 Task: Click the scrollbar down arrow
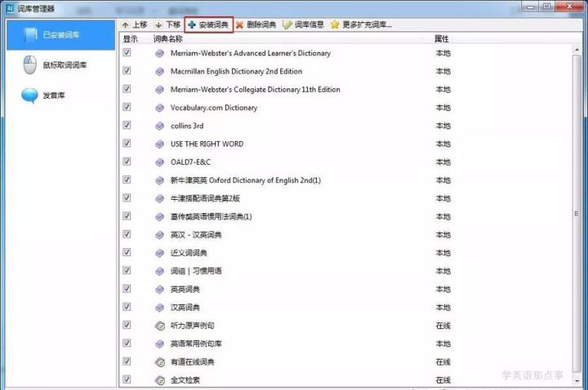(x=577, y=381)
